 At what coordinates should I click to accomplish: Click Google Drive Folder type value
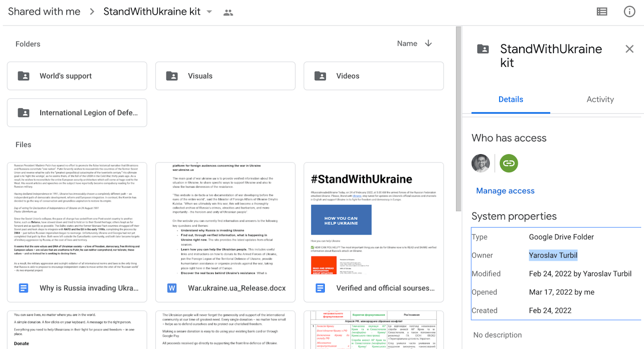(561, 237)
